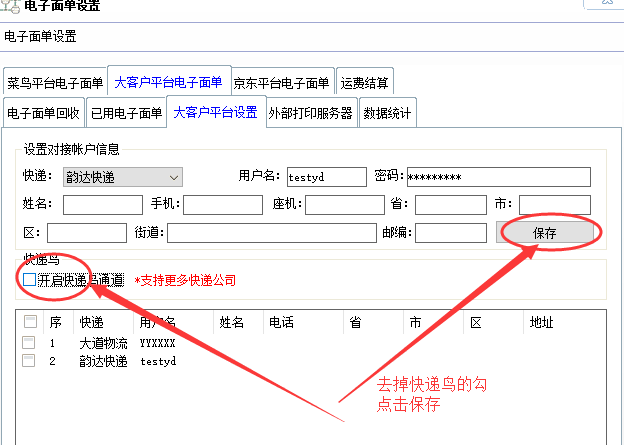Image resolution: width=624 pixels, height=445 pixels.
Task: Enable the 开启快递鸟通道 checkbox
Action: coord(29,280)
